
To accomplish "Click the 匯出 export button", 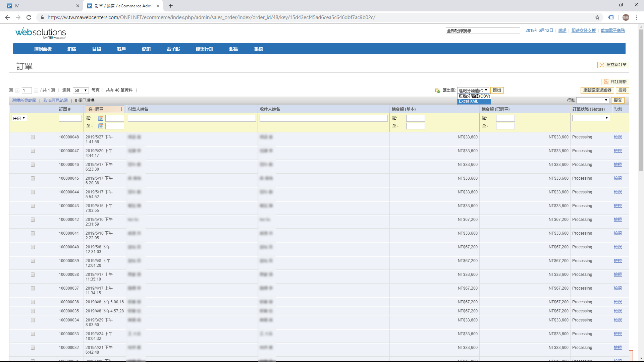I will tap(497, 90).
